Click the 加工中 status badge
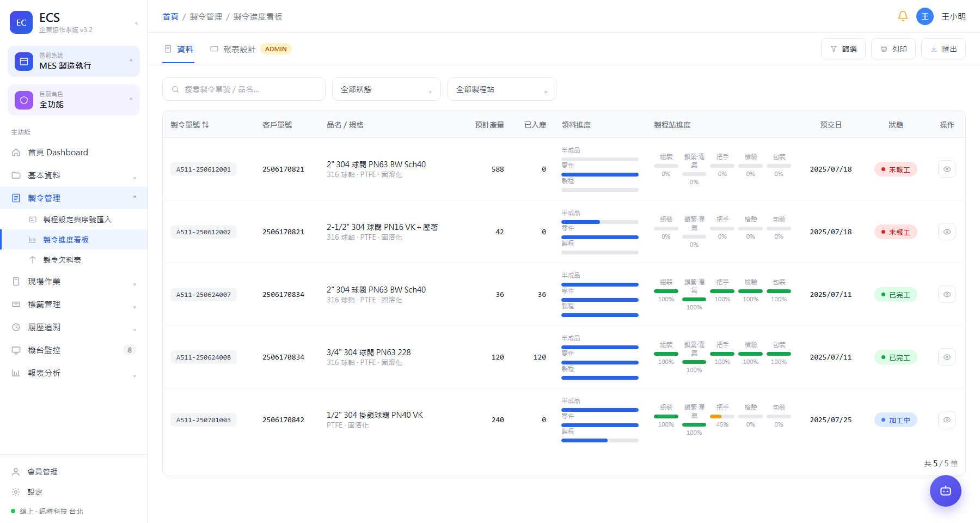 point(896,420)
